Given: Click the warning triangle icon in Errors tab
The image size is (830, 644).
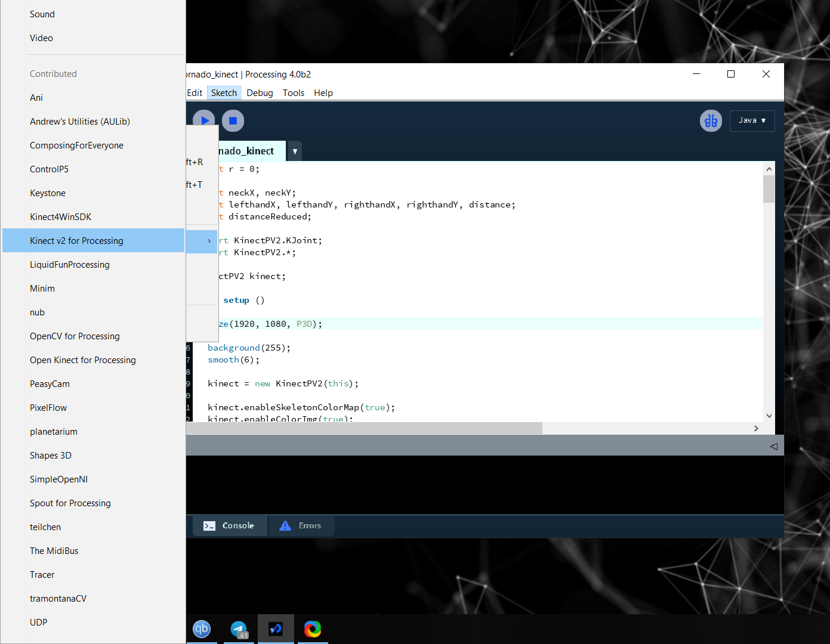Looking at the screenshot, I should [x=285, y=525].
